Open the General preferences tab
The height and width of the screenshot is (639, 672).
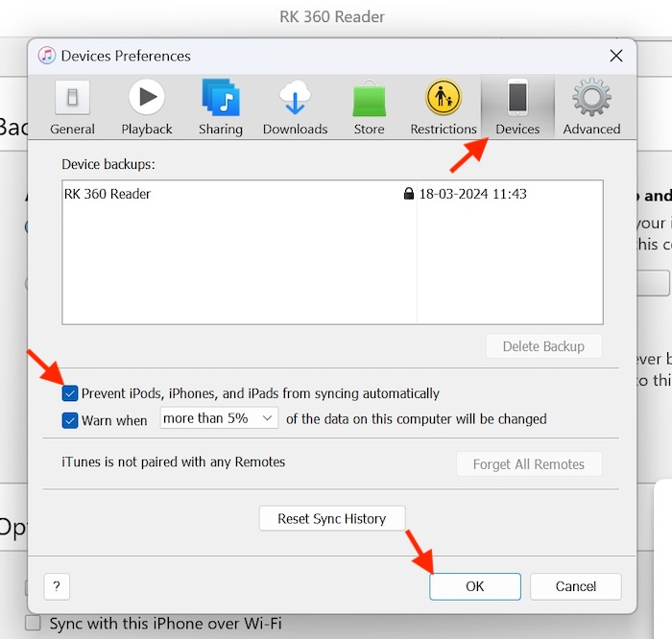click(x=72, y=107)
